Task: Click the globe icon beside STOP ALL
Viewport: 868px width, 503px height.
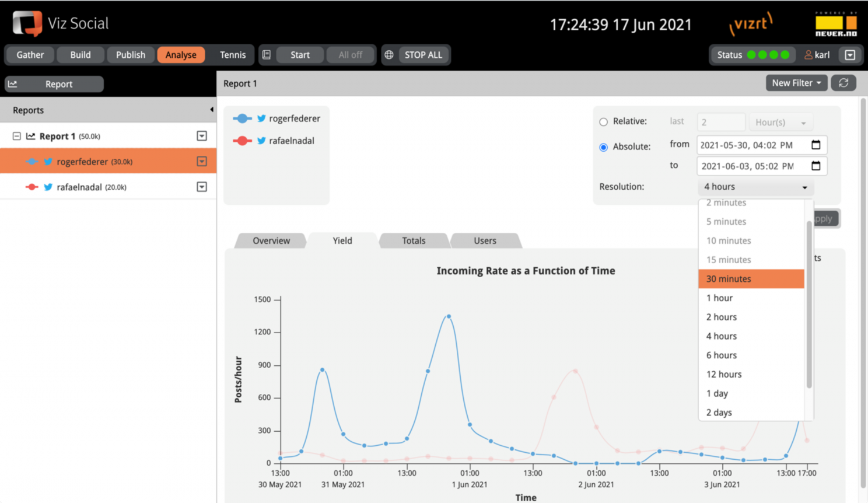Action: click(x=389, y=55)
